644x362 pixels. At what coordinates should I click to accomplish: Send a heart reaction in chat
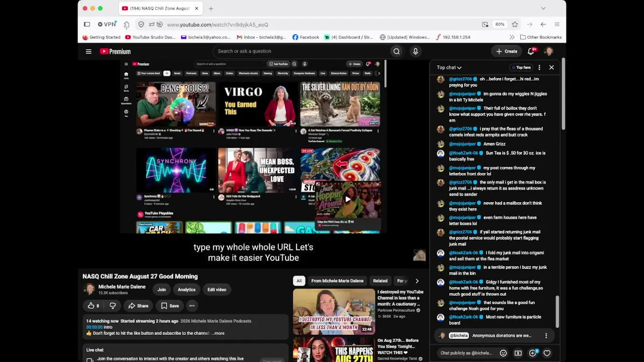coord(547,353)
